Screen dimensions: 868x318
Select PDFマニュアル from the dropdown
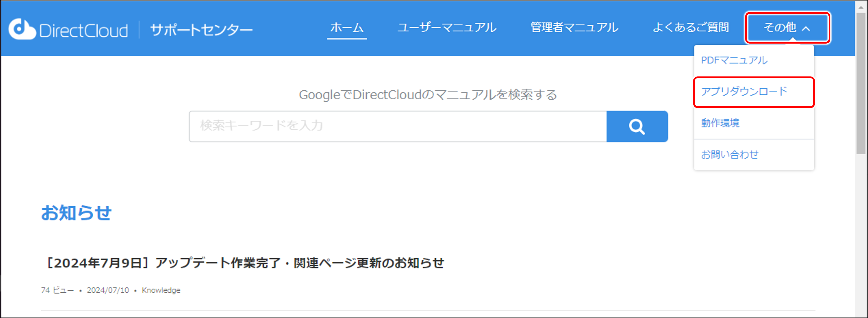point(734,60)
